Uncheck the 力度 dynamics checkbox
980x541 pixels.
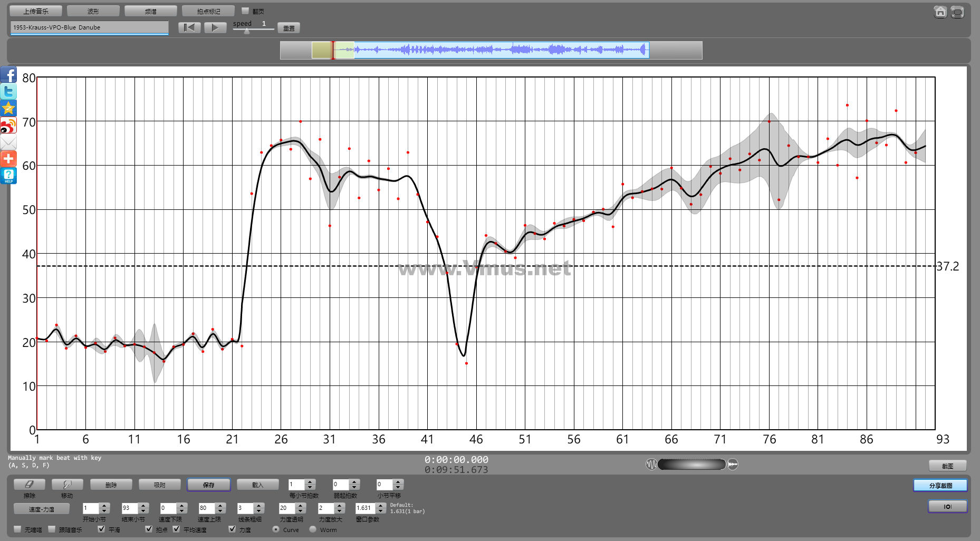click(232, 529)
